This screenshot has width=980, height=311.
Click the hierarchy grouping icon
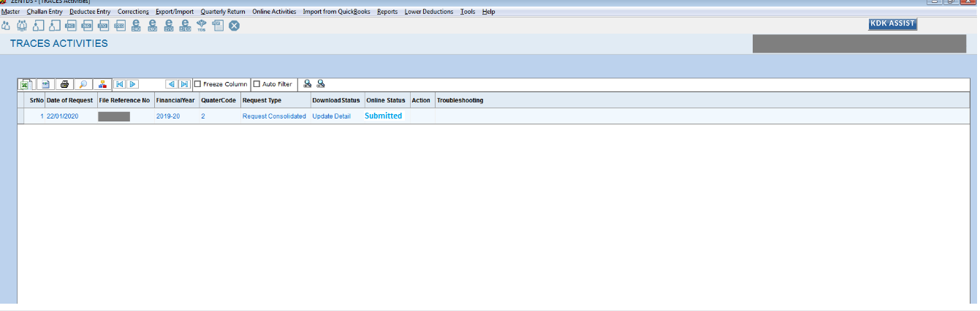102,84
